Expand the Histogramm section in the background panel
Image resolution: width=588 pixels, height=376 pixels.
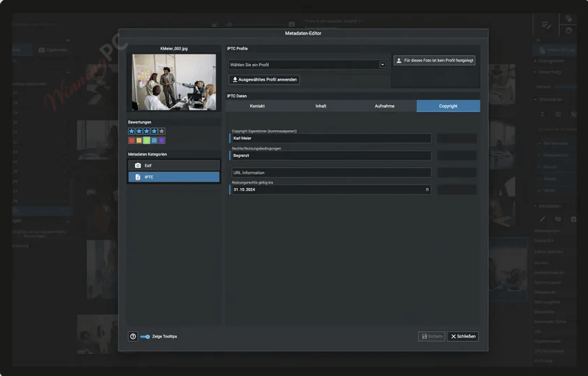click(549, 61)
